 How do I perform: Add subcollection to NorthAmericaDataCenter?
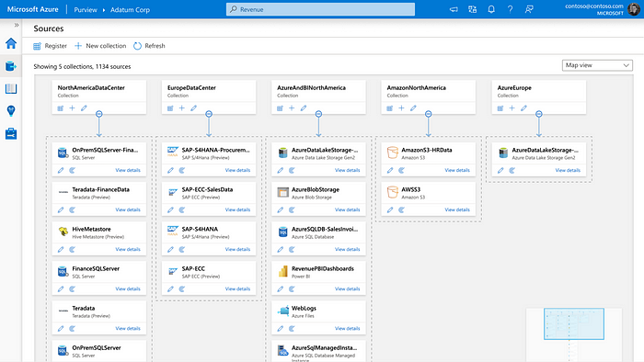[73, 108]
